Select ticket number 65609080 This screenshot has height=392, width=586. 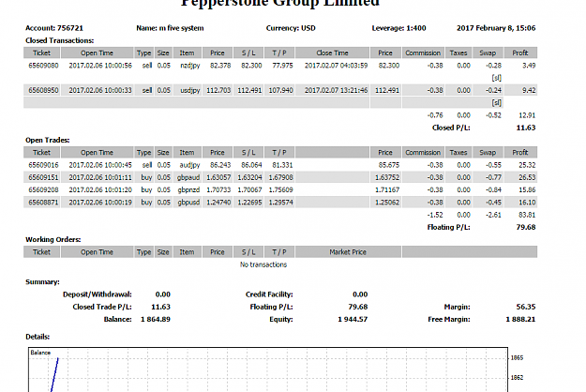pos(43,66)
